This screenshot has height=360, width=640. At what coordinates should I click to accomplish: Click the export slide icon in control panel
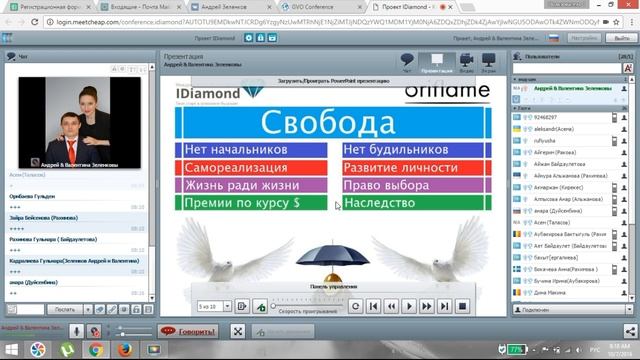(x=242, y=306)
